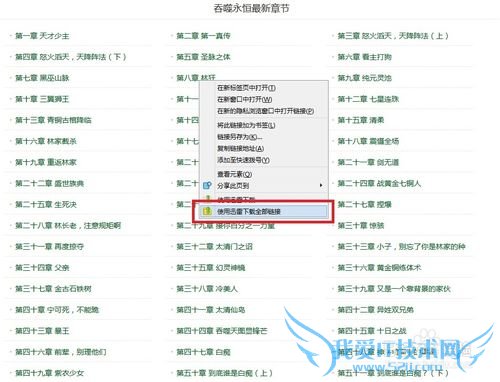500x382 pixels.
Task: Open the 第二十二章 chapter link
Action: click(50, 183)
